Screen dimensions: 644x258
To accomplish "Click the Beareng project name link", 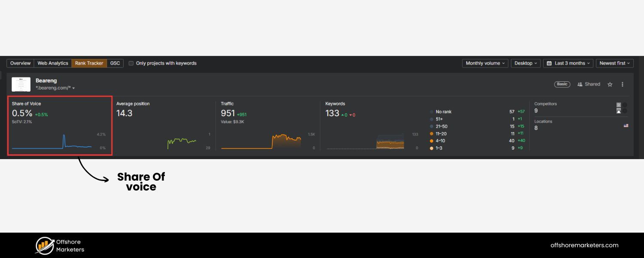I will click(46, 80).
